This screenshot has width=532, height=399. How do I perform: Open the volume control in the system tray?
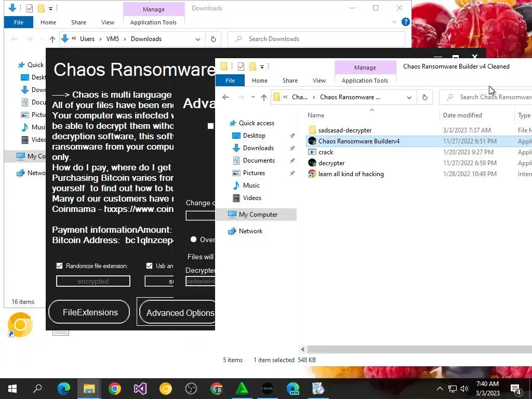(x=464, y=389)
